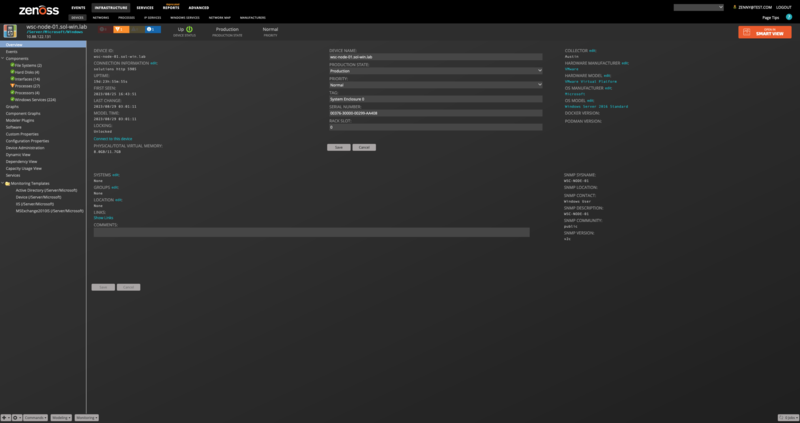Select the Active Directory monitoring template
The image size is (800, 423).
(46, 190)
